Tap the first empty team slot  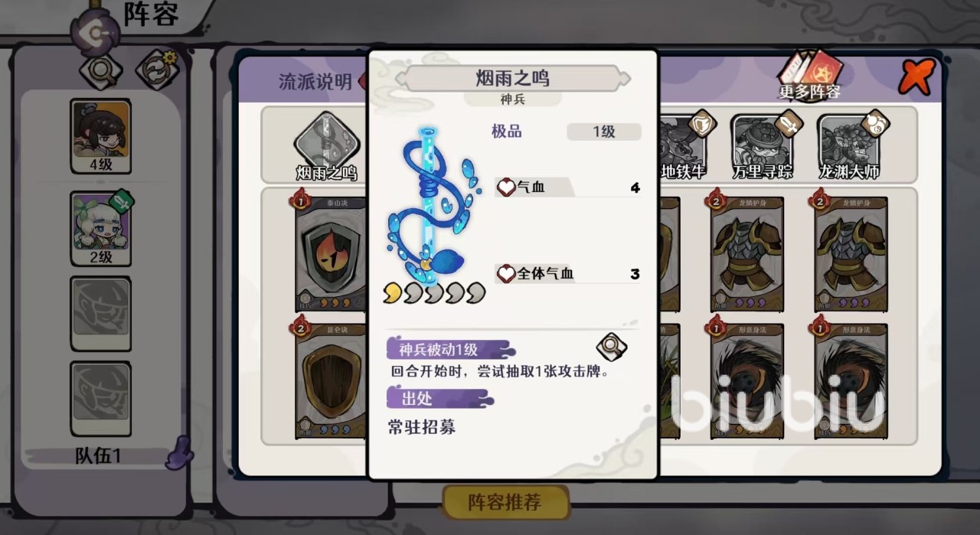101,313
